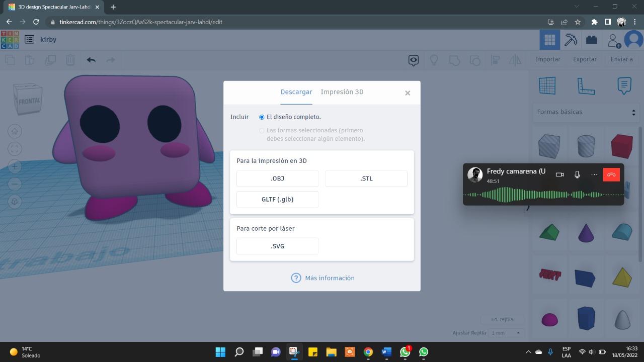
Task: Open the camera view toggle icon
Action: pyautogui.click(x=413, y=60)
